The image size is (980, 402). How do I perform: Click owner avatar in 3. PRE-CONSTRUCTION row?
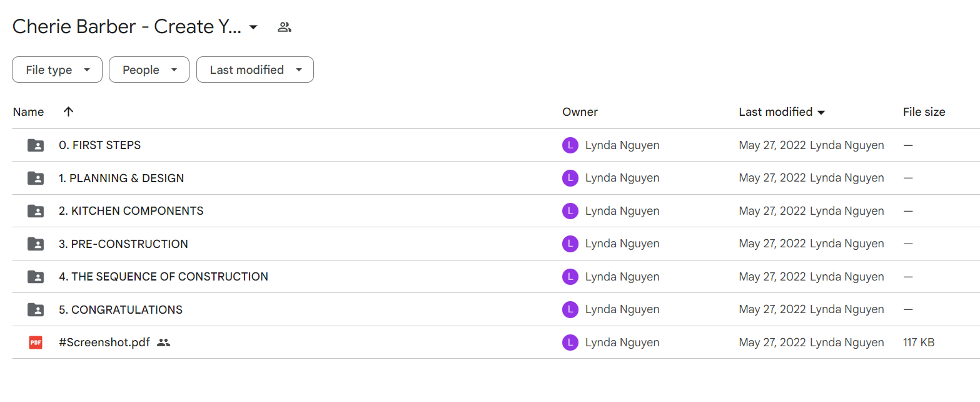[x=570, y=244]
